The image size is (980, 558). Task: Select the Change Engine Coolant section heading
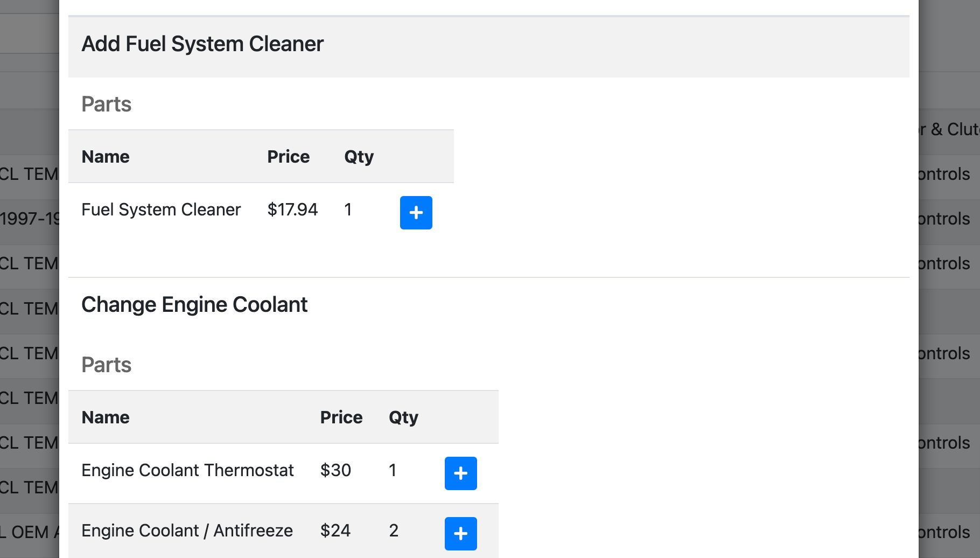click(x=194, y=305)
